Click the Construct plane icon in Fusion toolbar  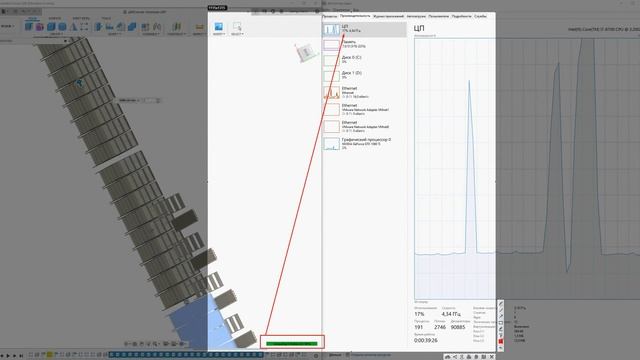pyautogui.click(x=176, y=27)
